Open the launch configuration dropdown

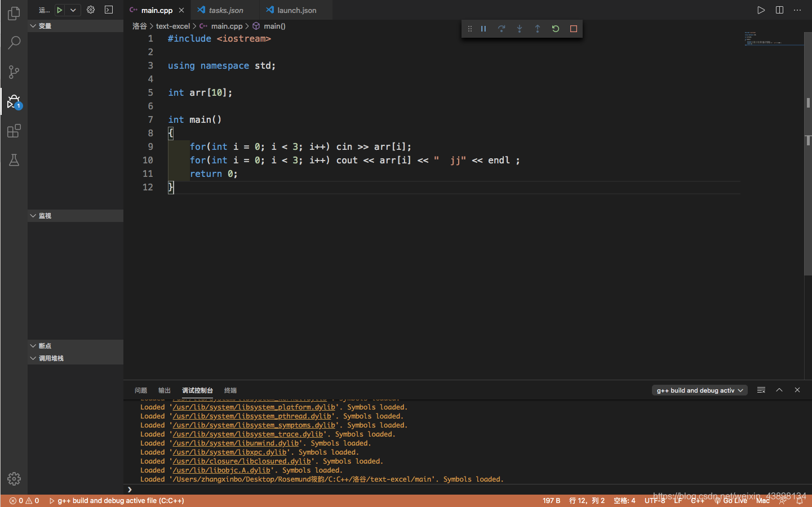[73, 10]
